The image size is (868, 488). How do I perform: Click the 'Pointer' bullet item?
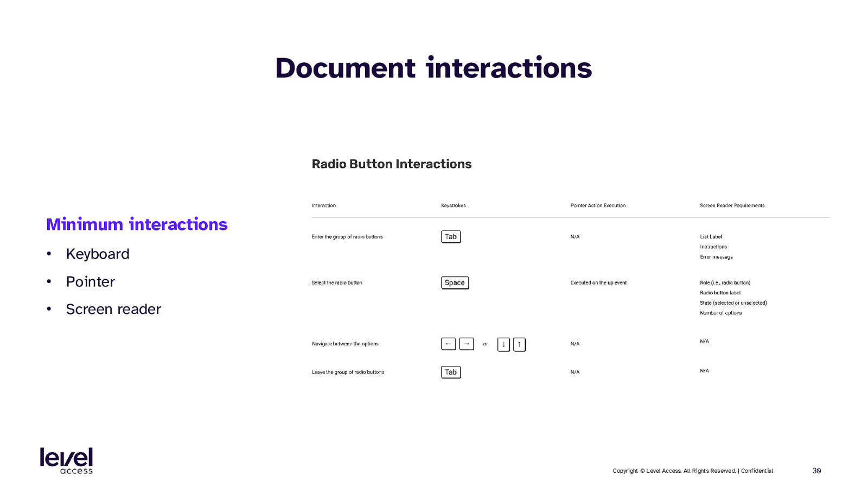coord(91,281)
